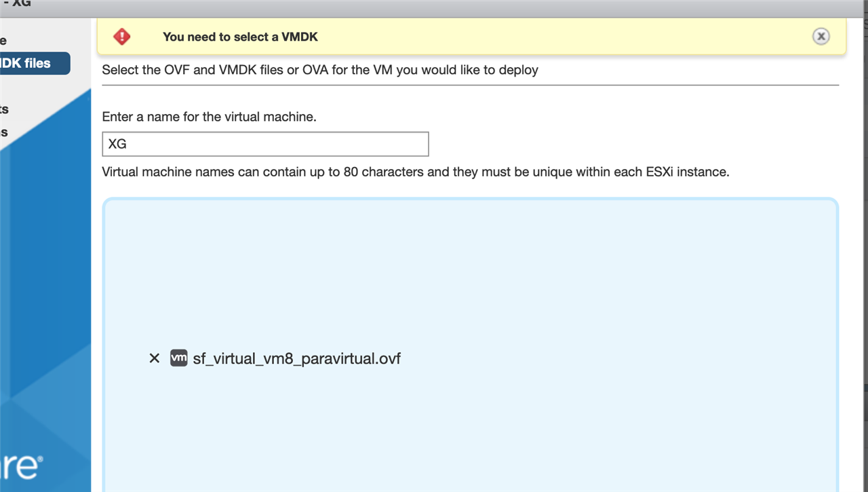Viewport: 868px width, 492px height.
Task: Open the last visible sidebar step
Action: click(x=3, y=132)
